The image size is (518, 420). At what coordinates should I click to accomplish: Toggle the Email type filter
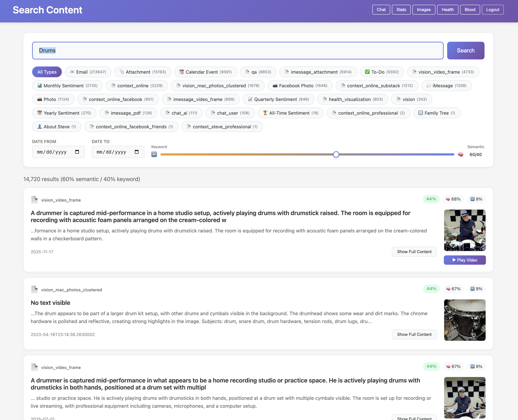pyautogui.click(x=88, y=72)
